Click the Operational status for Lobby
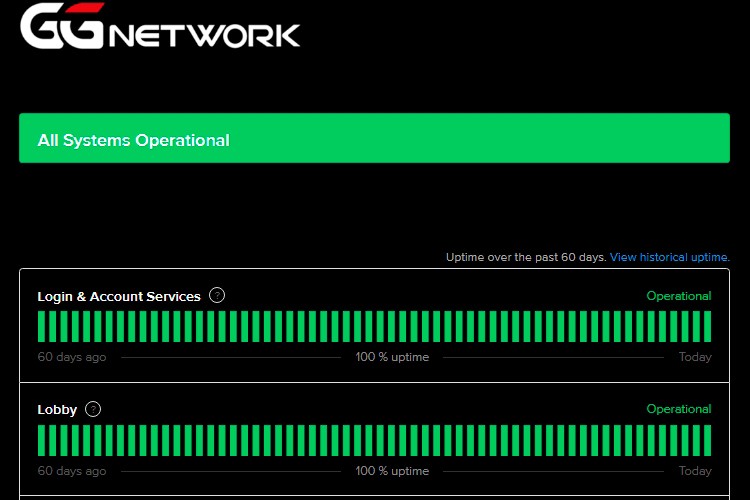The image size is (750, 500). point(678,409)
